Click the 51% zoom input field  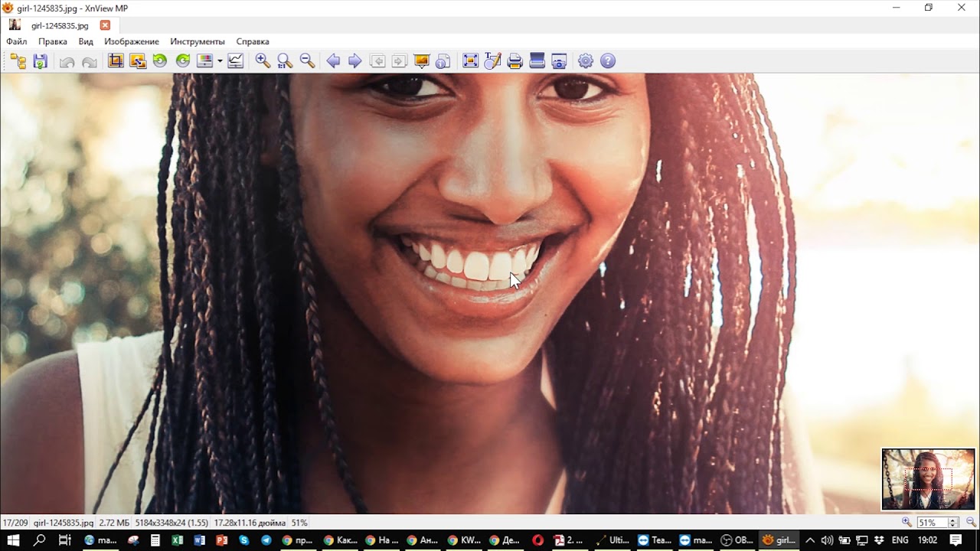(x=932, y=523)
